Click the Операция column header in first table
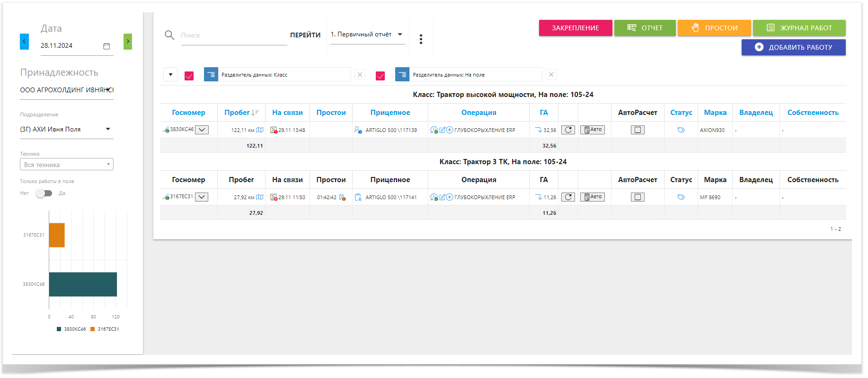 (x=478, y=113)
